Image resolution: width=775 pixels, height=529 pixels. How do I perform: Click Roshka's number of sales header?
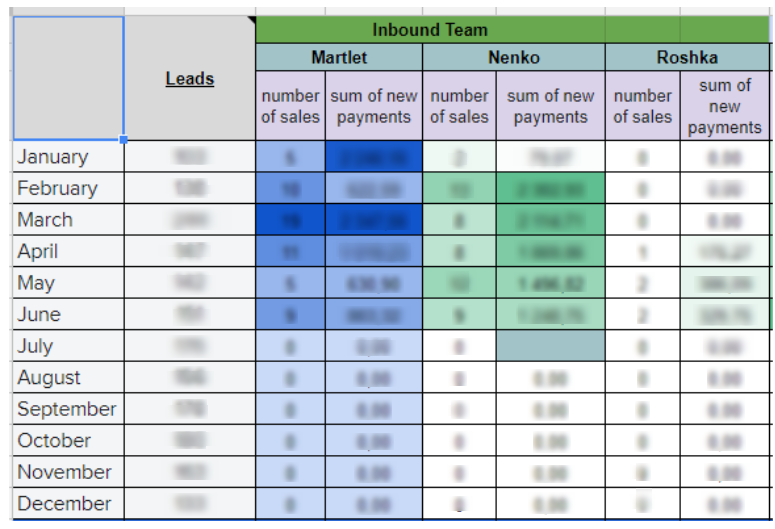[642, 106]
